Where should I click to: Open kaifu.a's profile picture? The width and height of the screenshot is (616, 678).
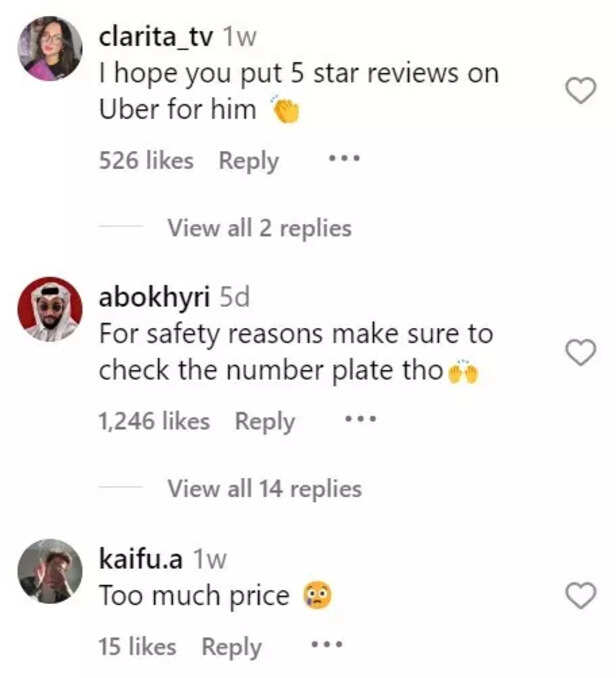tap(50, 571)
